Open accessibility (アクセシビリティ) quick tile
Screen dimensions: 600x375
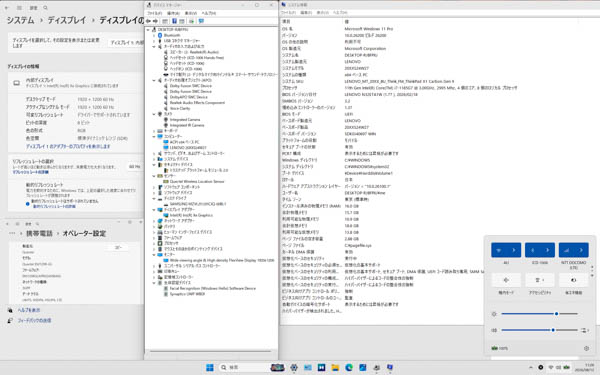point(540,280)
